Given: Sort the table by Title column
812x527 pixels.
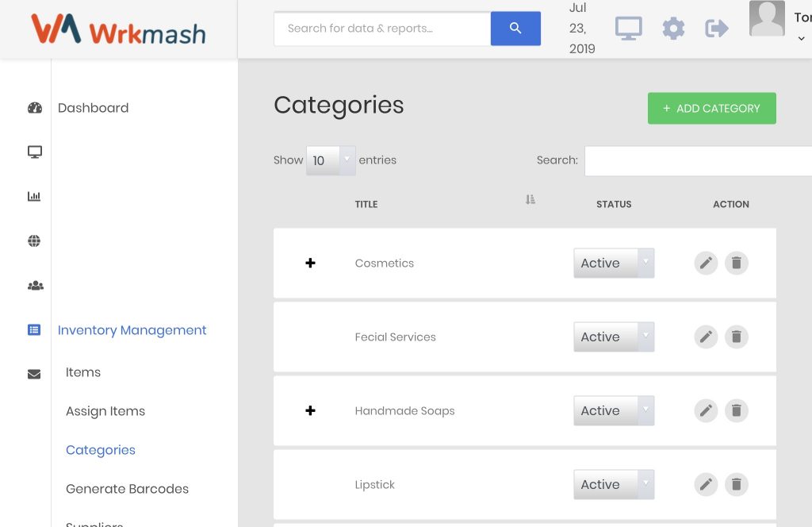Looking at the screenshot, I should tap(366, 204).
